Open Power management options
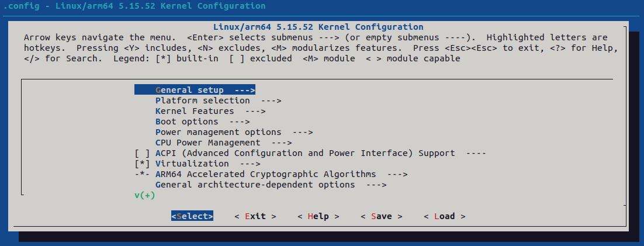 pos(234,132)
